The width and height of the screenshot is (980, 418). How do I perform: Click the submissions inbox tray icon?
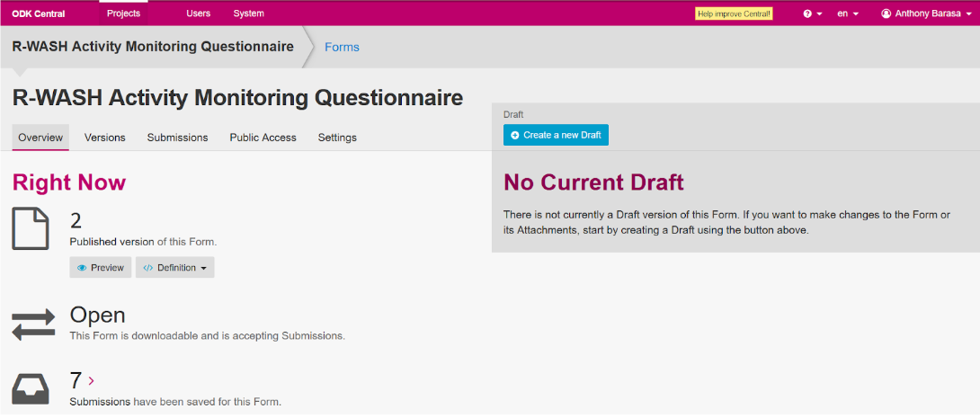click(30, 388)
